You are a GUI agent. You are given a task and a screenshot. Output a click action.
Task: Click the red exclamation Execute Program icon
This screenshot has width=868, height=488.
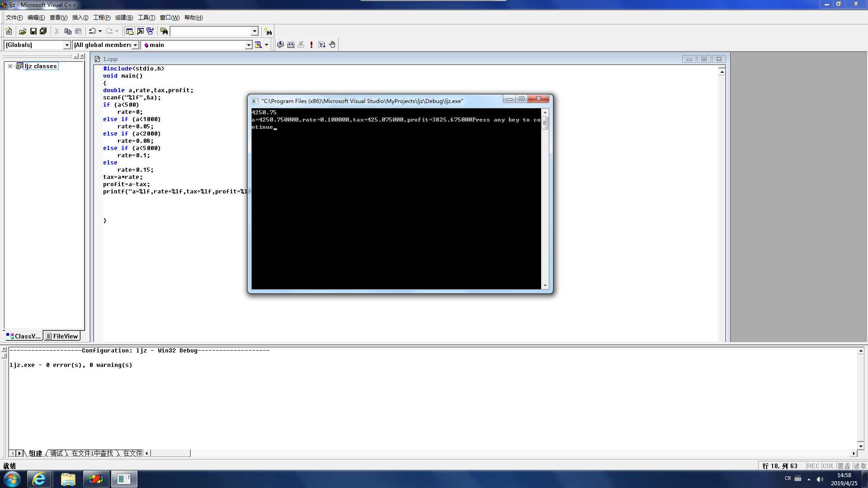point(311,45)
